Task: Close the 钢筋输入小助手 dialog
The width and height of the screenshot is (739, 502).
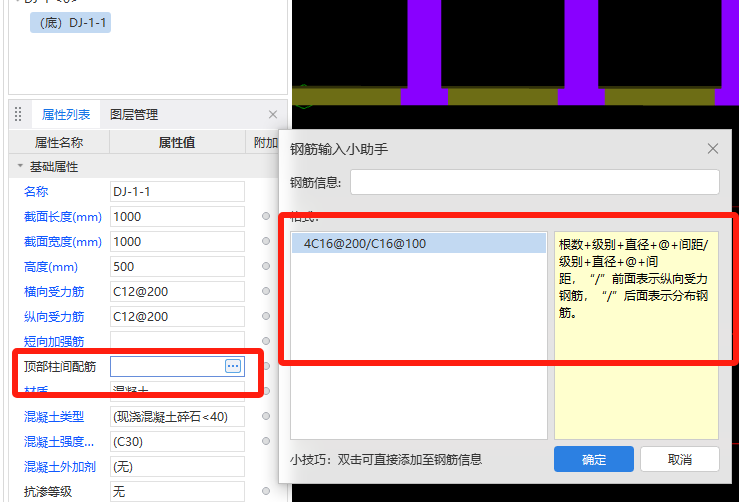Action: 713,149
